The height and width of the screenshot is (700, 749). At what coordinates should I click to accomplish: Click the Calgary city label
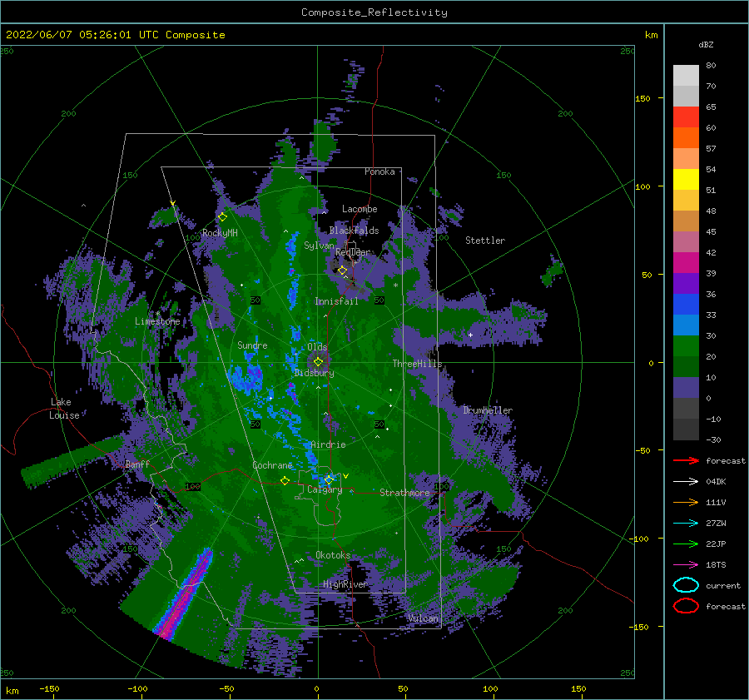pyautogui.click(x=325, y=489)
